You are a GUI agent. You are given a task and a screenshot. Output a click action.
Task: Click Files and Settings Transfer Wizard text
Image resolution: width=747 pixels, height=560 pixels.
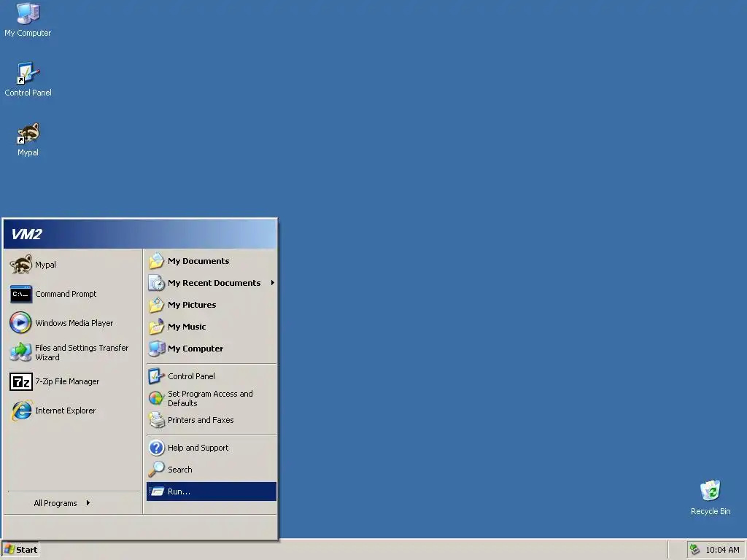coord(82,352)
